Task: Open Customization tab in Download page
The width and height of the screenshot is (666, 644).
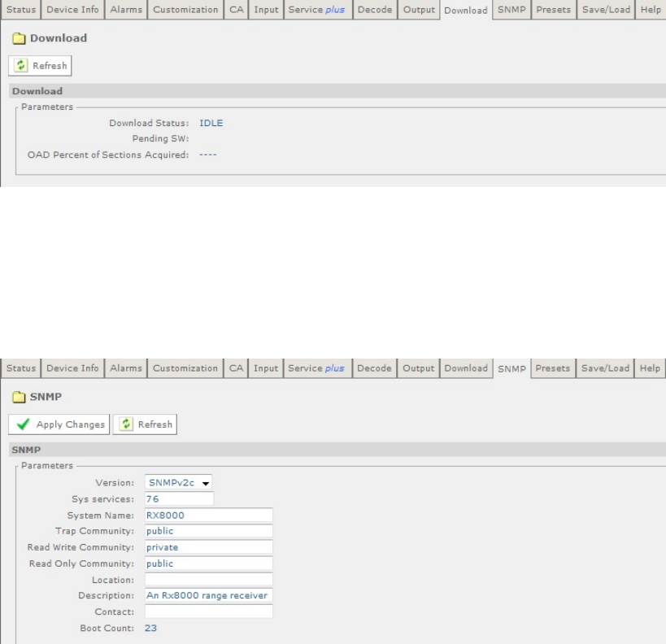Action: coord(185,9)
